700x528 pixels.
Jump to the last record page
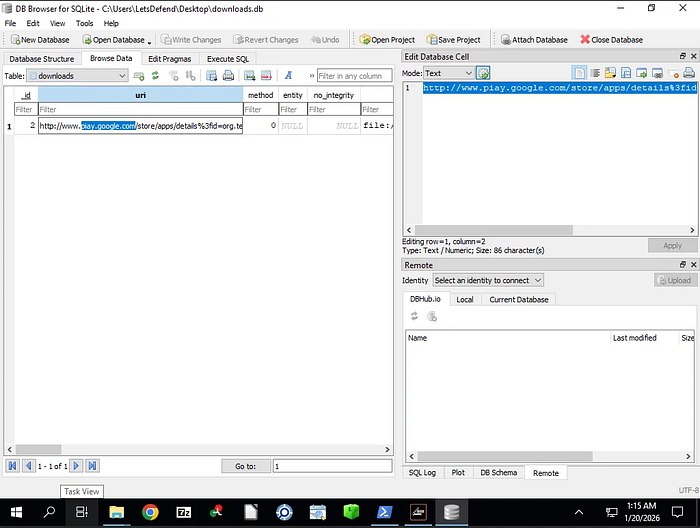point(92,466)
